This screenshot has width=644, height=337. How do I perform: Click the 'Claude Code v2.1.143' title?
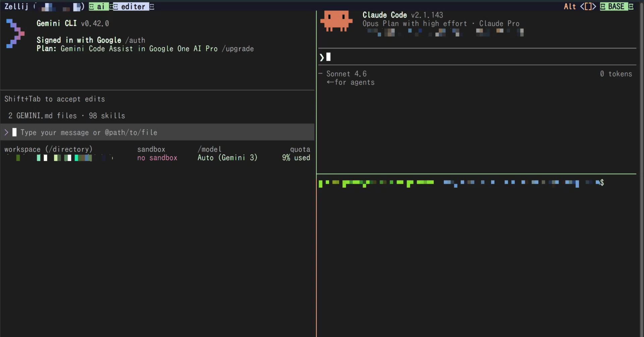point(403,15)
